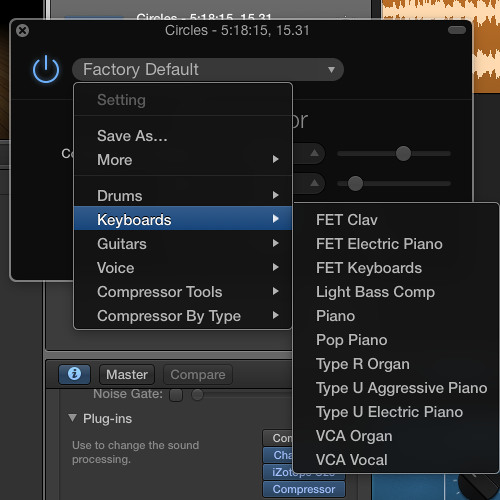
Task: Open the Drums preset submenu
Action: point(183,196)
